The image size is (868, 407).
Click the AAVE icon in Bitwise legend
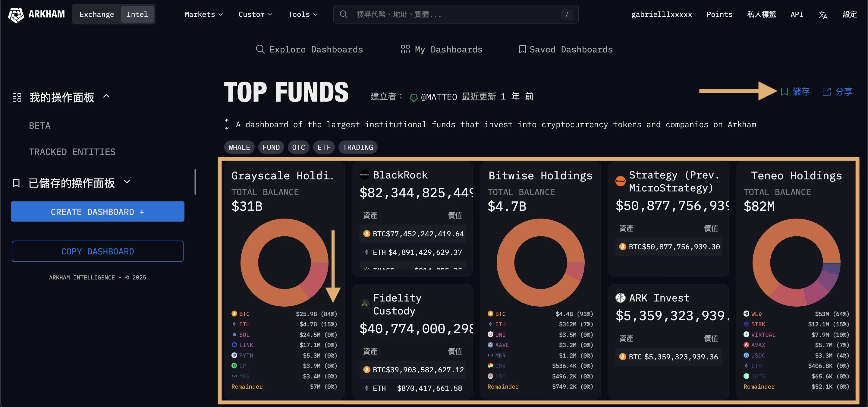(490, 345)
